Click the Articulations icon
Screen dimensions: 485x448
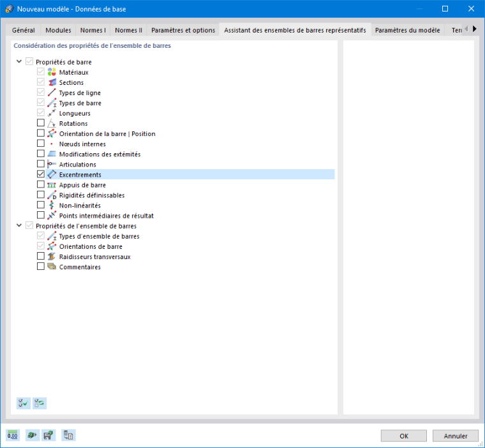52,164
